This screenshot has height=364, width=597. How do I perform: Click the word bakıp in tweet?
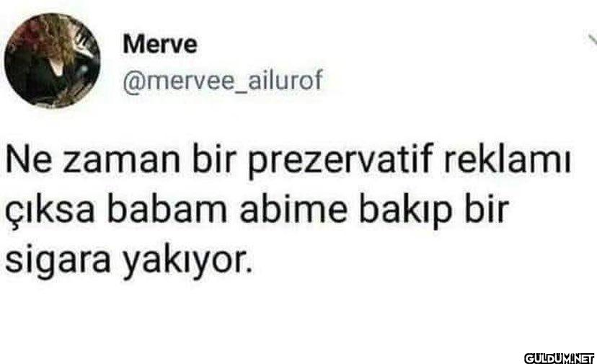(405, 211)
